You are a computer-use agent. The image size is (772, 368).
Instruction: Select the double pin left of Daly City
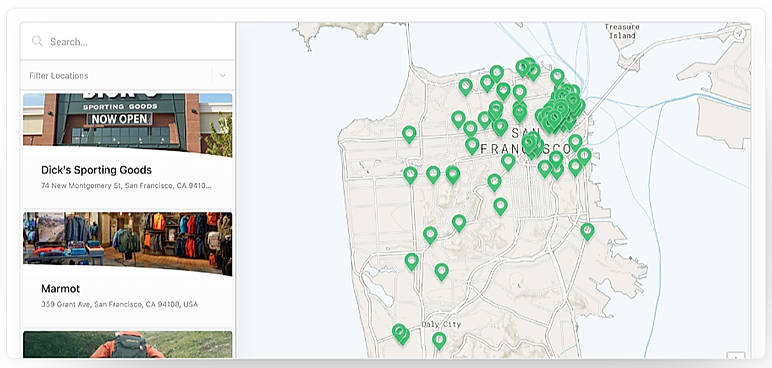point(401,334)
